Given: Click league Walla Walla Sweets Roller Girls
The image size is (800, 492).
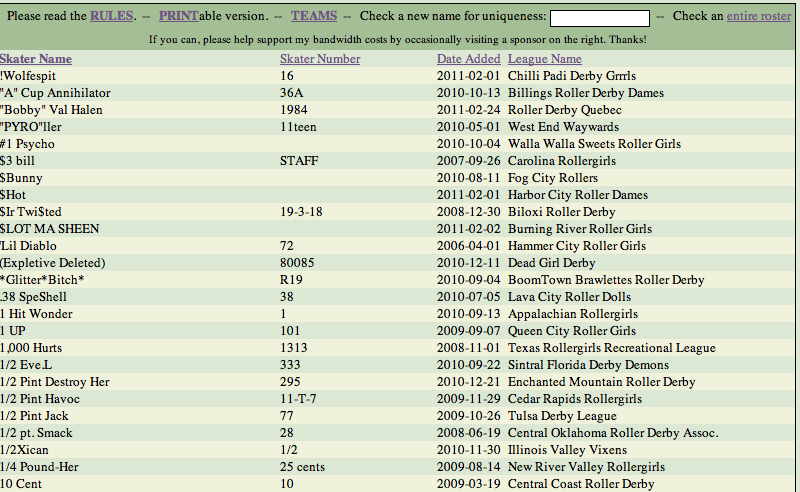Looking at the screenshot, I should 594,144.
